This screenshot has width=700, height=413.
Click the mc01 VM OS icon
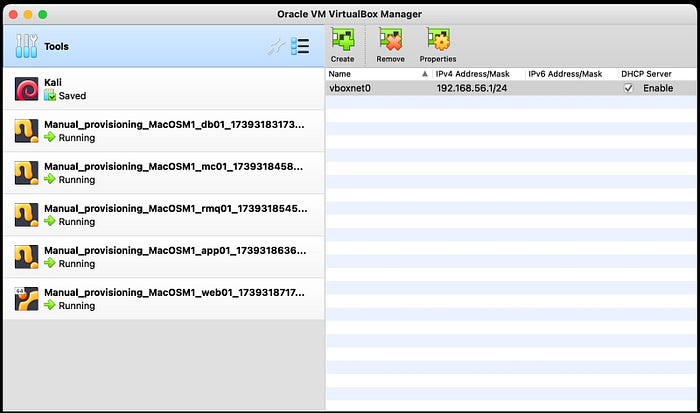[26, 173]
